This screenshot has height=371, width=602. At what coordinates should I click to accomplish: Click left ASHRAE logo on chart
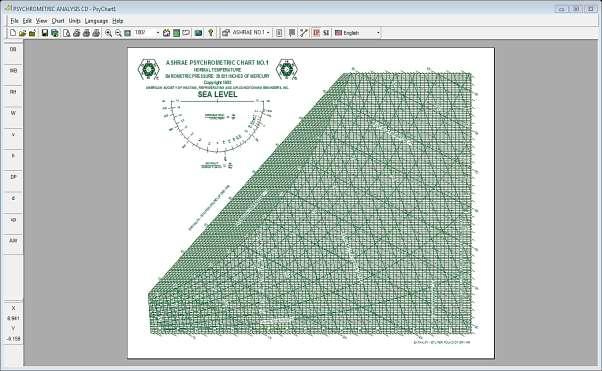(x=149, y=70)
